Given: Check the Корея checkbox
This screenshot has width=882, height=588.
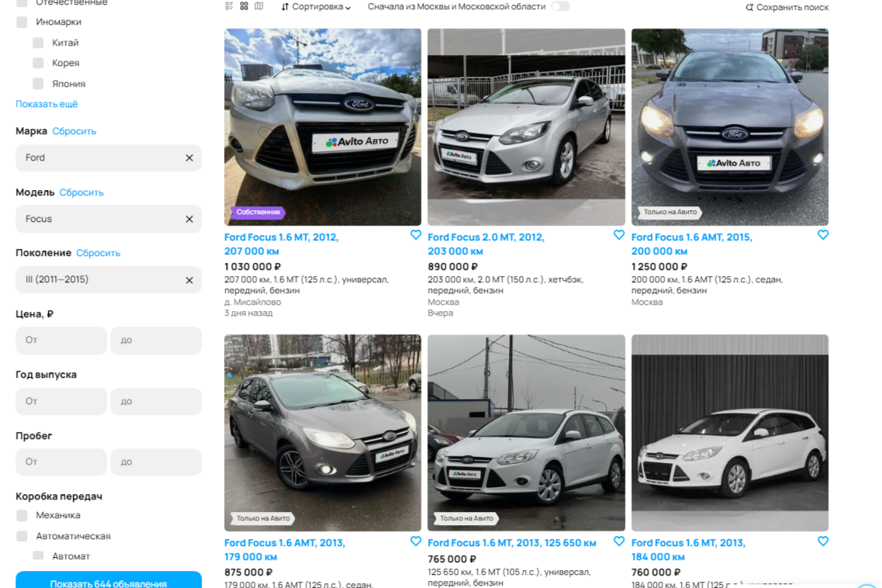Looking at the screenshot, I should coord(38,63).
